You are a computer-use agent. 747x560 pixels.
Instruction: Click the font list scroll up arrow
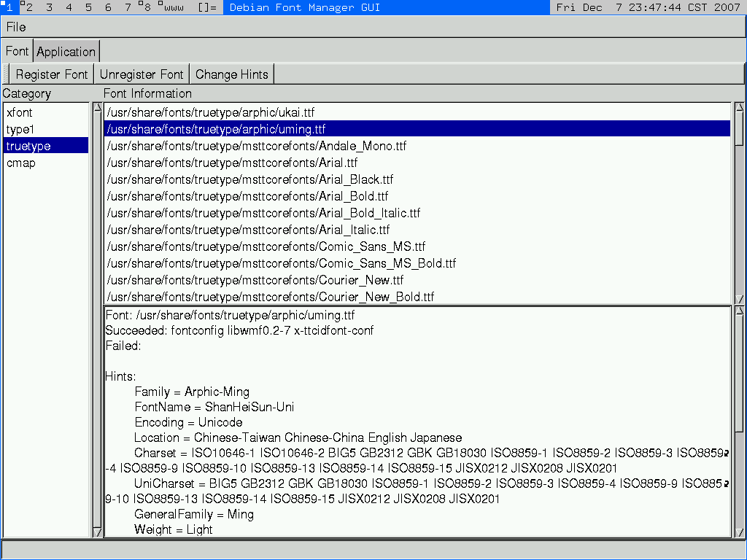pos(740,107)
